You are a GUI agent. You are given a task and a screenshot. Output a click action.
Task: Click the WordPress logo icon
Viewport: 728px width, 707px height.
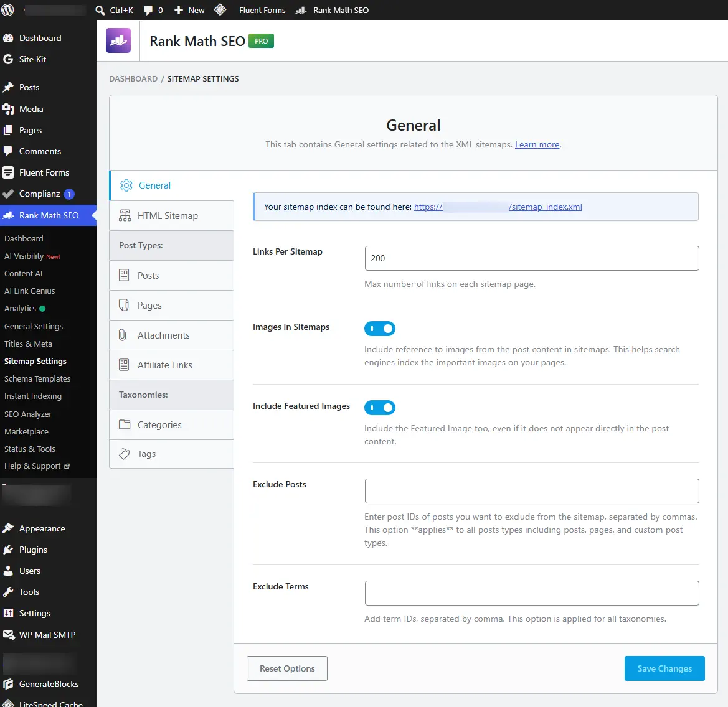pos(7,10)
